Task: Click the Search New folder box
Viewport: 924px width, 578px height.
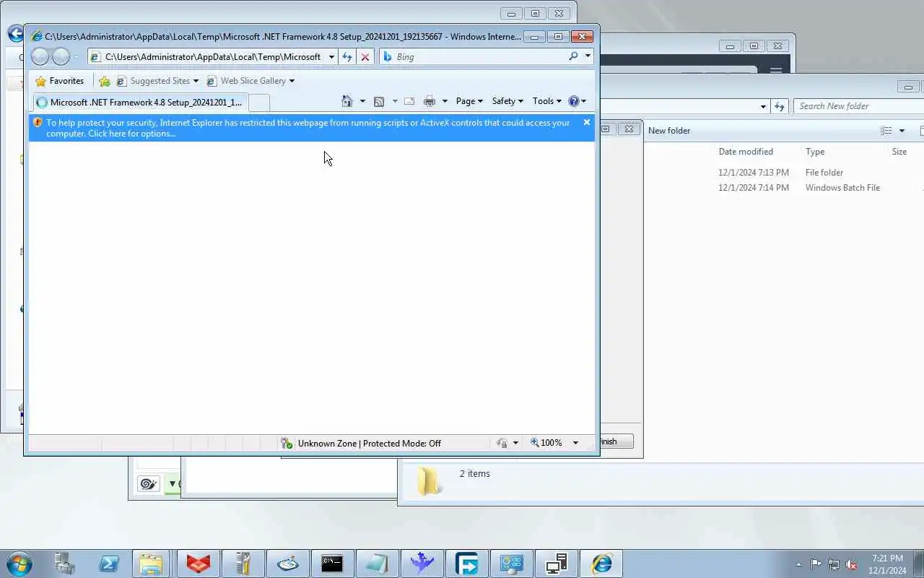Action: point(859,106)
